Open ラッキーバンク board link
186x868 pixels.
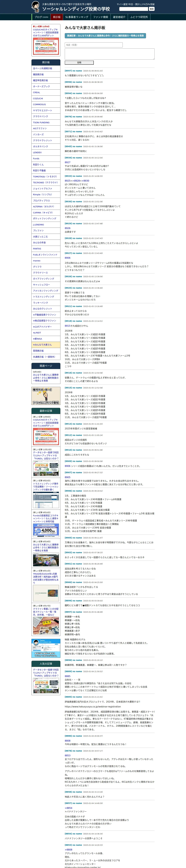(46, 303)
